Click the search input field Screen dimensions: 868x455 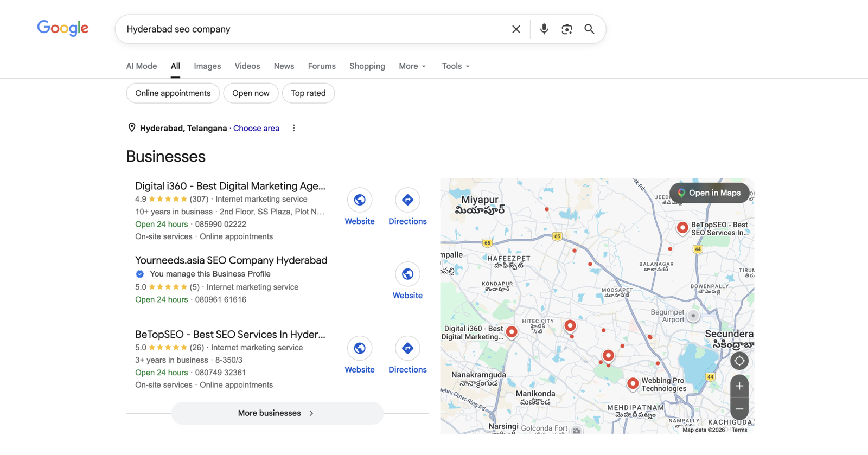314,29
